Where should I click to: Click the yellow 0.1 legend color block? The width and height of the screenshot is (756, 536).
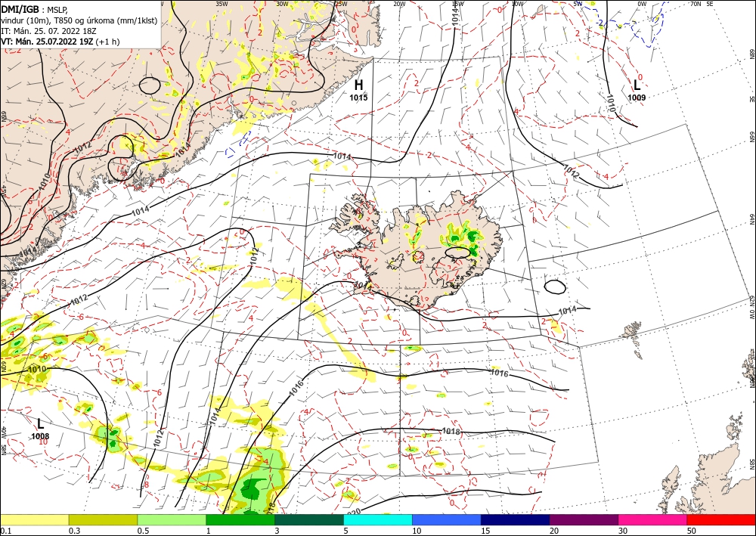click(34, 519)
